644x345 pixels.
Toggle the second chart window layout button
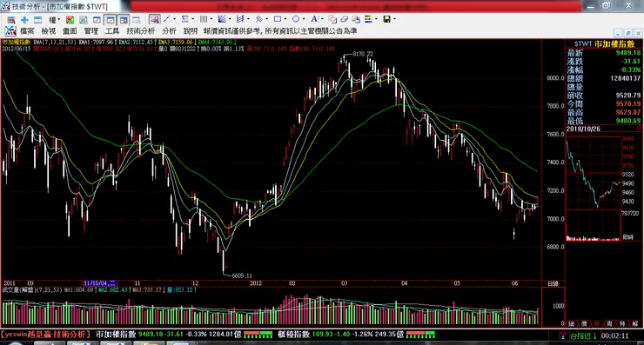point(124,19)
